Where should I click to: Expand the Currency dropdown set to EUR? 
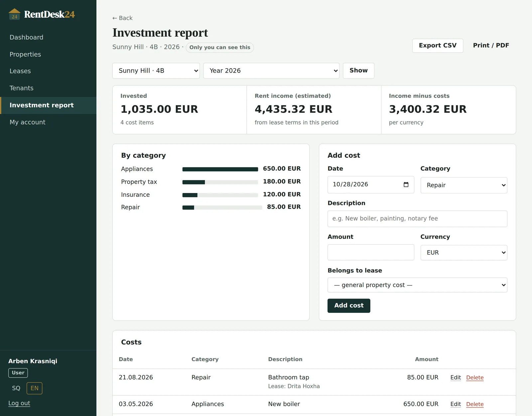point(464,253)
